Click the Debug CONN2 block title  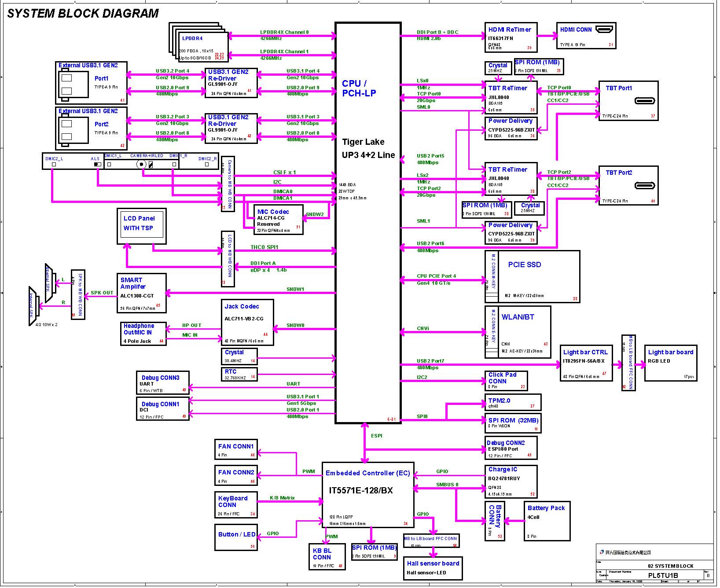[506, 443]
